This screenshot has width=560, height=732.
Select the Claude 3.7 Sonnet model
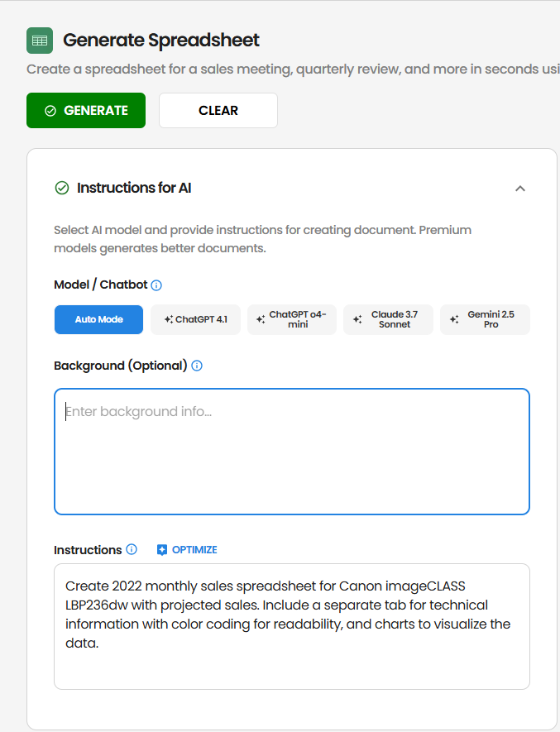coord(388,319)
